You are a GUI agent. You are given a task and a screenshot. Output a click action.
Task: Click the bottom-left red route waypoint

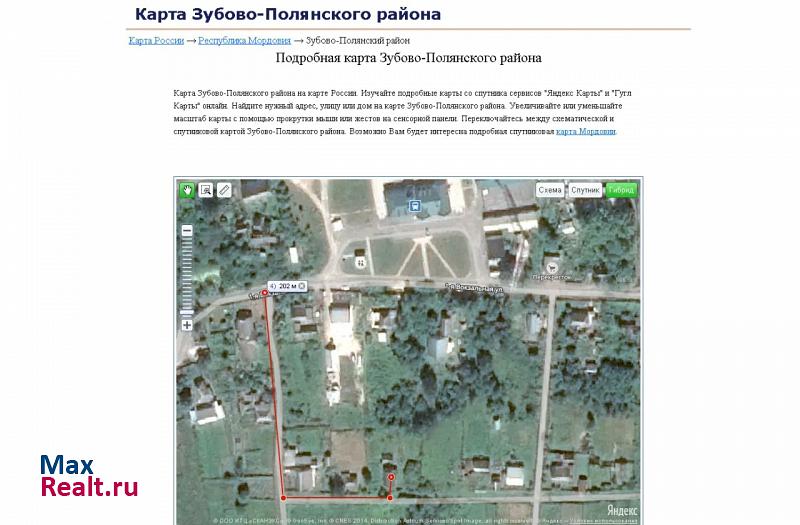tap(283, 497)
